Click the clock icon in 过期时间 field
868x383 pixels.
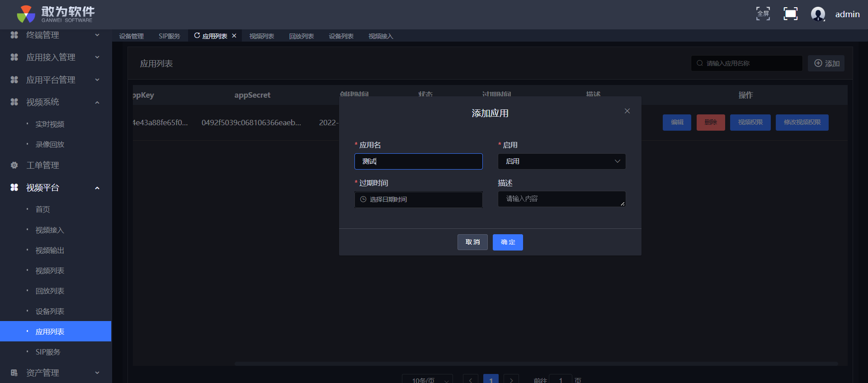click(x=363, y=199)
